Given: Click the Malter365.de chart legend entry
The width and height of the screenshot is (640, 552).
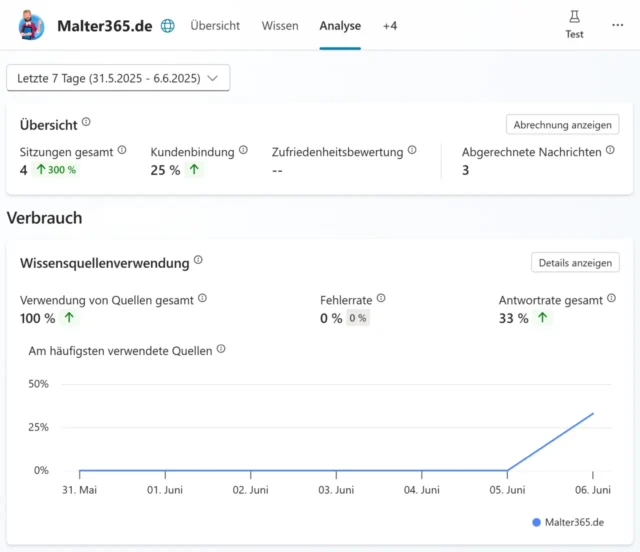Looking at the screenshot, I should pos(568,522).
